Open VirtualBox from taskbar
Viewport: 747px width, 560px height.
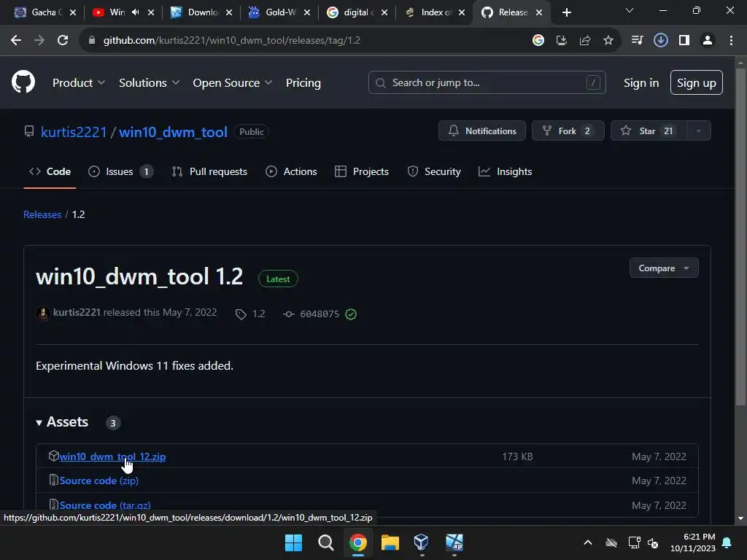421,542
